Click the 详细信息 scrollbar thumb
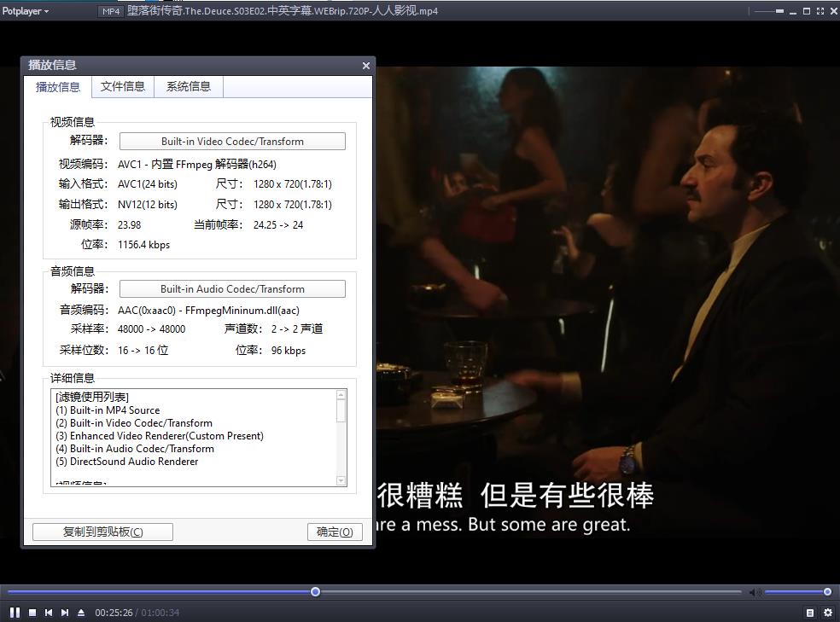Image resolution: width=840 pixels, height=622 pixels. [341, 411]
